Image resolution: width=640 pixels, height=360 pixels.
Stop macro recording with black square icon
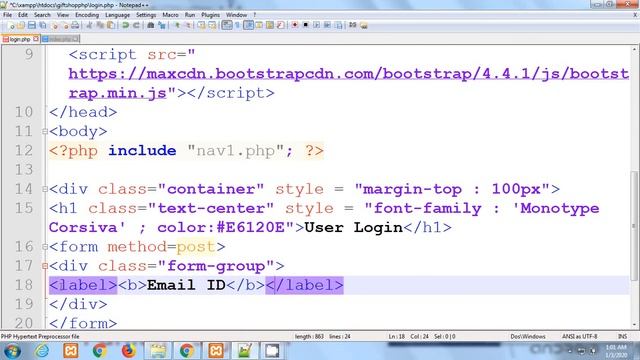(x=305, y=25)
